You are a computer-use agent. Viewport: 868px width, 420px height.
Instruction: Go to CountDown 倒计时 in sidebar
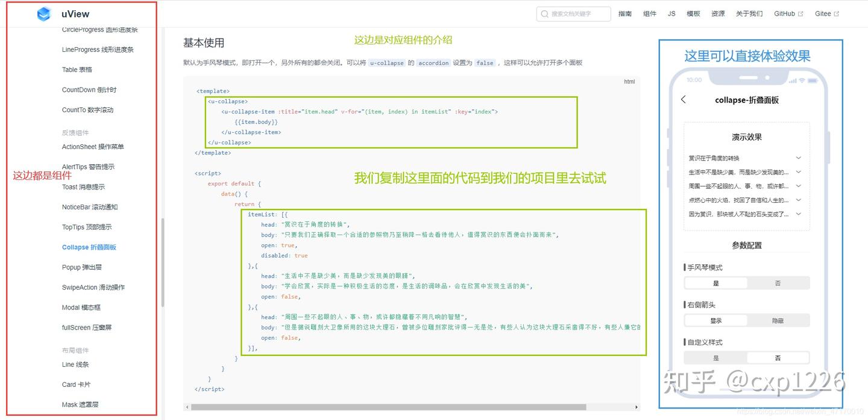pos(89,90)
